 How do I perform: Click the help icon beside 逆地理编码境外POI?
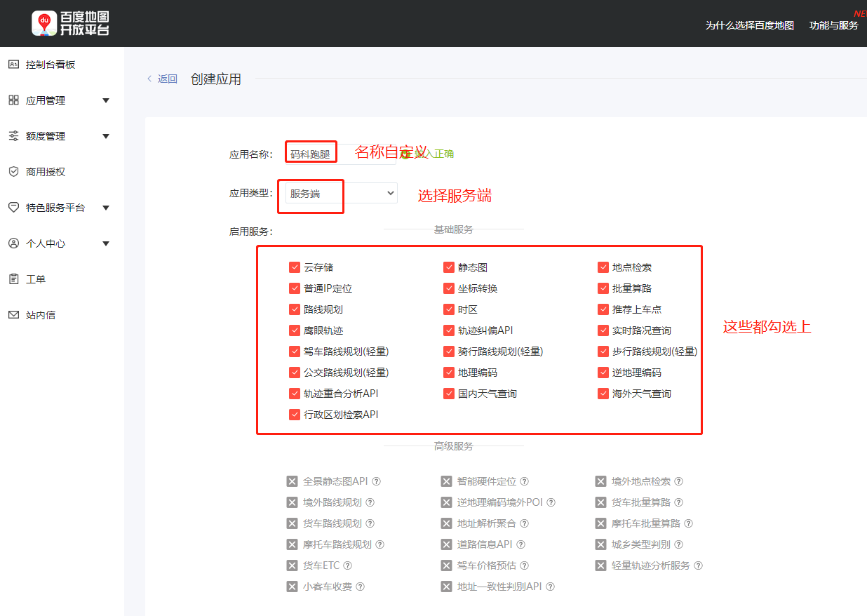pos(551,502)
